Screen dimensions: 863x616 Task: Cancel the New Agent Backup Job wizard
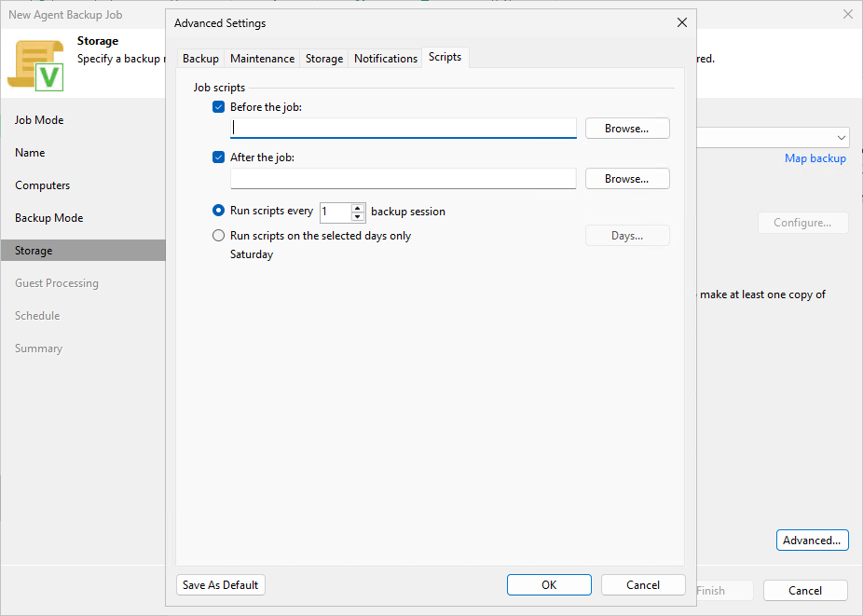[804, 590]
